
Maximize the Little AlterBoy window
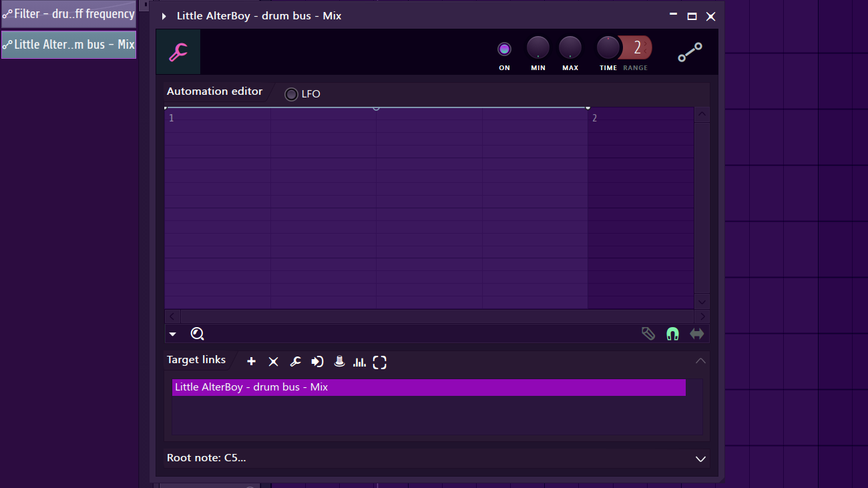pyautogui.click(x=692, y=16)
